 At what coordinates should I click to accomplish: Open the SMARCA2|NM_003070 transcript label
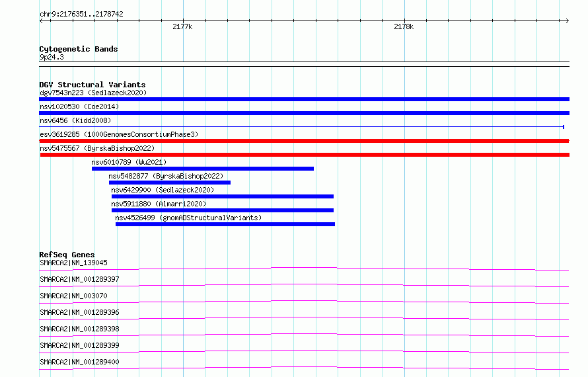pyautogui.click(x=73, y=296)
